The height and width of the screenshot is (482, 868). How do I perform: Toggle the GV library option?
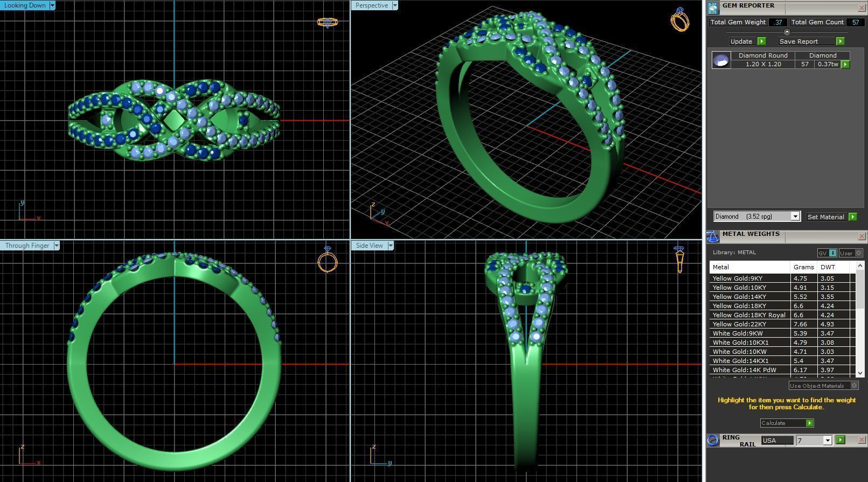pyautogui.click(x=827, y=253)
